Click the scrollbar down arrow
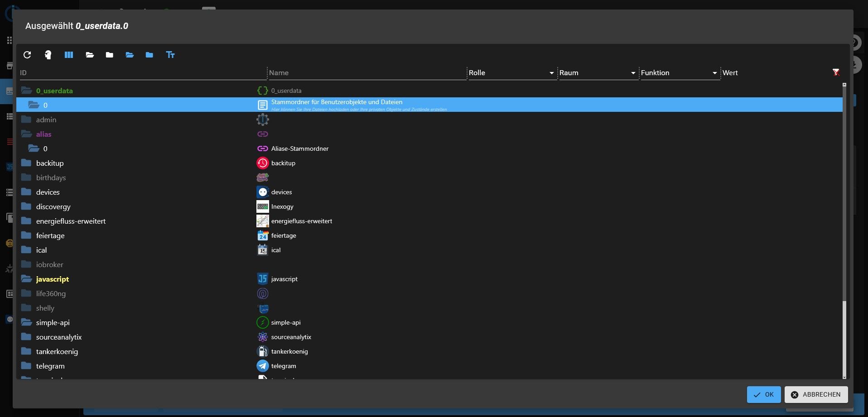868x417 pixels. pyautogui.click(x=844, y=377)
